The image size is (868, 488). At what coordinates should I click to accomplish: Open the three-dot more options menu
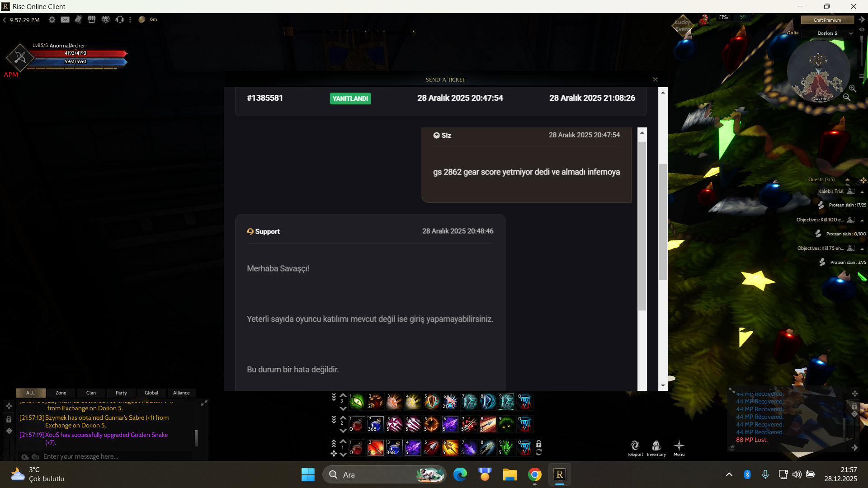coord(130,20)
